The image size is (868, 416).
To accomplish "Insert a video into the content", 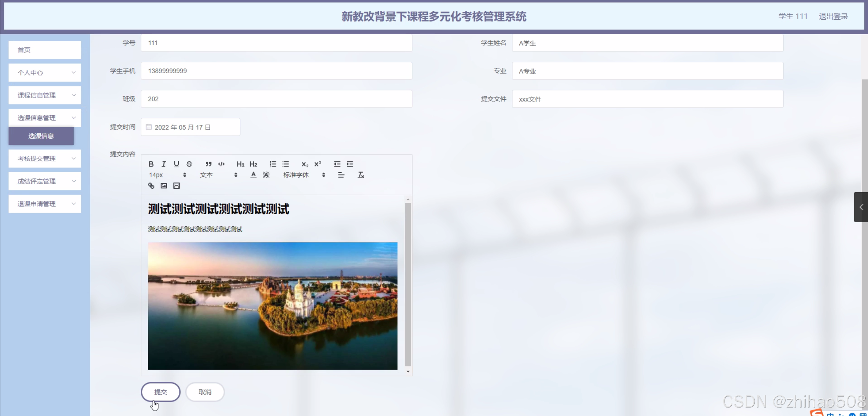I will (176, 186).
